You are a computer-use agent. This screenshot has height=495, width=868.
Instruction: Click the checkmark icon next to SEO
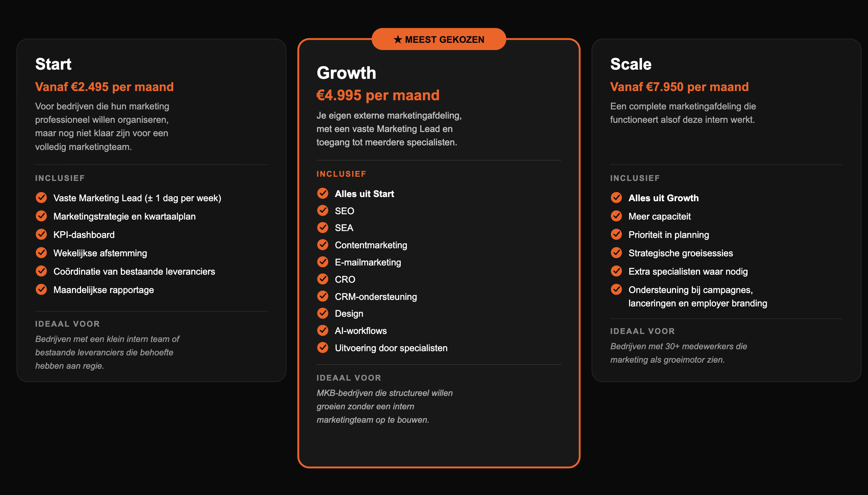(323, 210)
